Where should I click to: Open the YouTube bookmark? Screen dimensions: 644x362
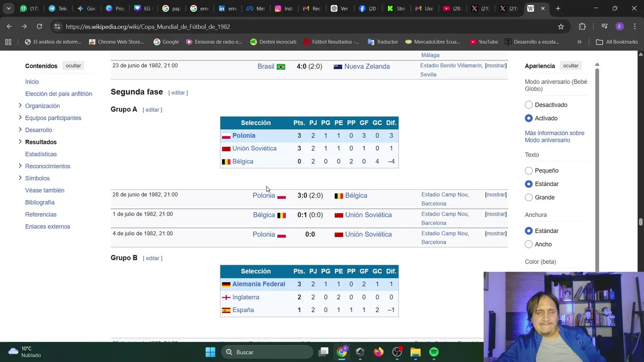point(484,42)
